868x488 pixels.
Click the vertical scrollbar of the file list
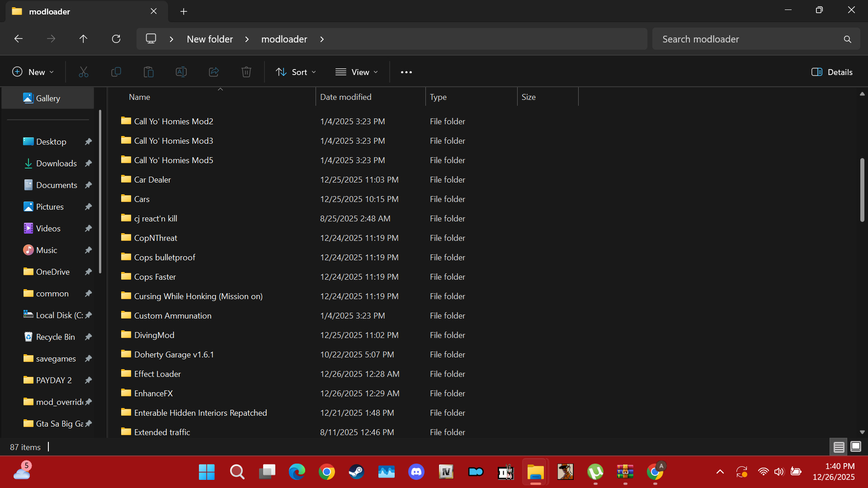click(862, 190)
